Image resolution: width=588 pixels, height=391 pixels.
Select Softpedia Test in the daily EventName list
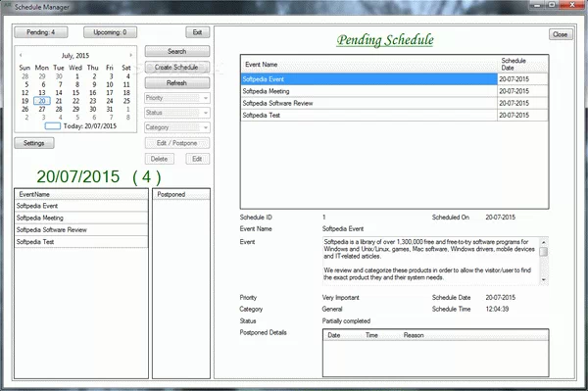[81, 242]
